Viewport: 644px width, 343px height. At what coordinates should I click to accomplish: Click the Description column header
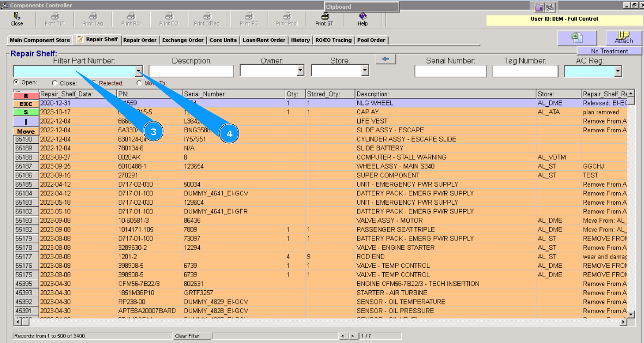[446, 94]
